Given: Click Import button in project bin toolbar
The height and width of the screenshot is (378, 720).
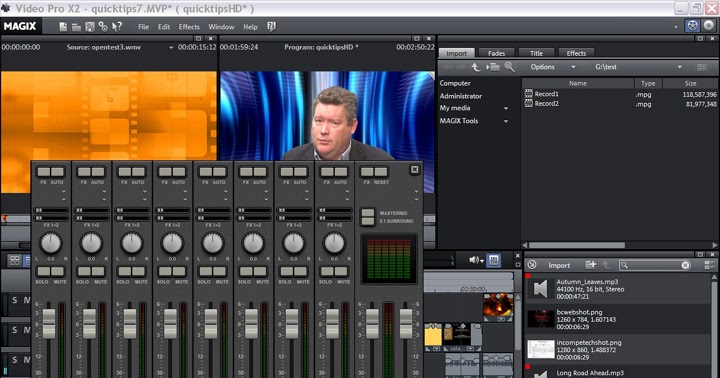Looking at the screenshot, I should [x=559, y=265].
